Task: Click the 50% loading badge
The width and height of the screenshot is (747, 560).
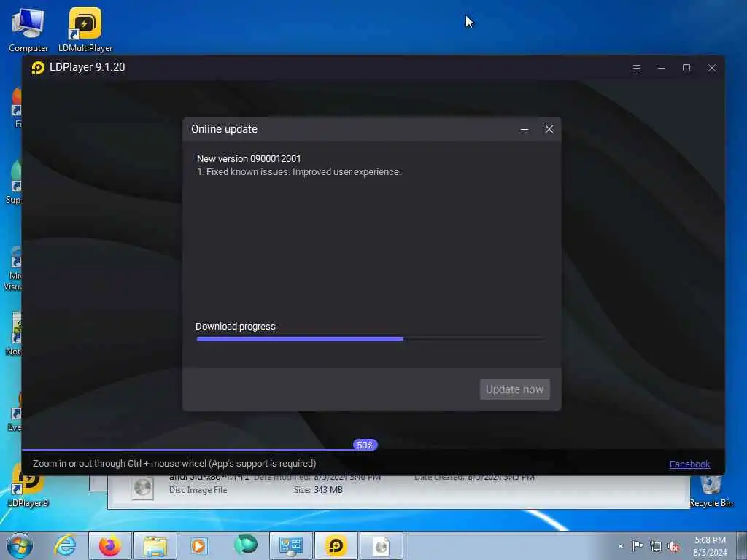Action: 365,446
